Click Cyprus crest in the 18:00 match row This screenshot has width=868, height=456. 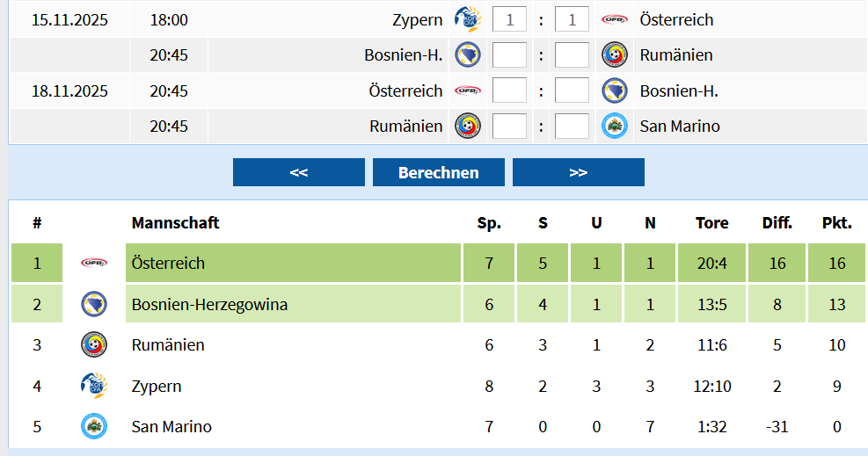[466, 19]
